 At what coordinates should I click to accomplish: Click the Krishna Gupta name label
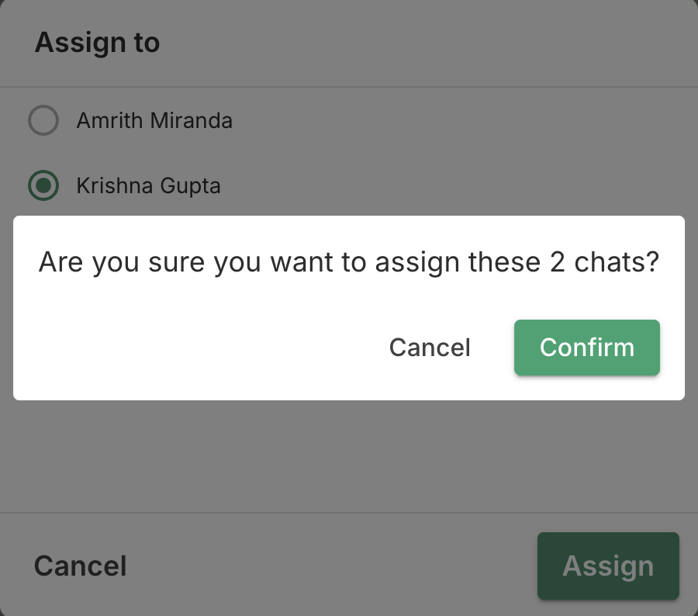(148, 186)
